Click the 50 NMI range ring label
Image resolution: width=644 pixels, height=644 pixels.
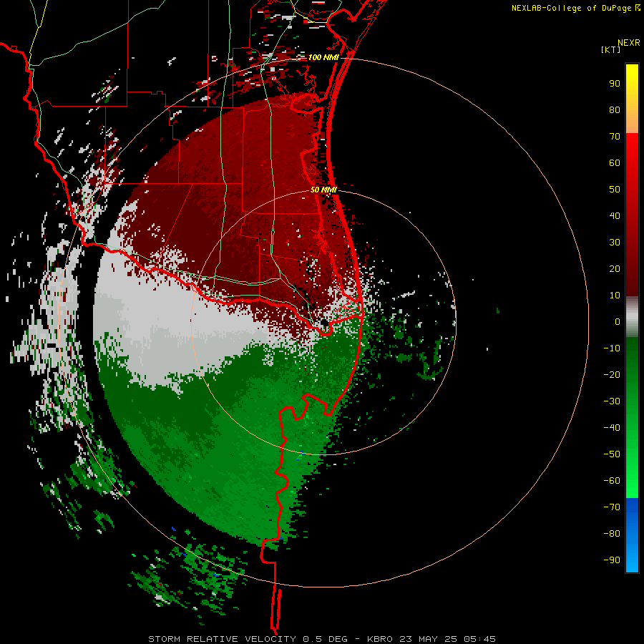[323, 190]
